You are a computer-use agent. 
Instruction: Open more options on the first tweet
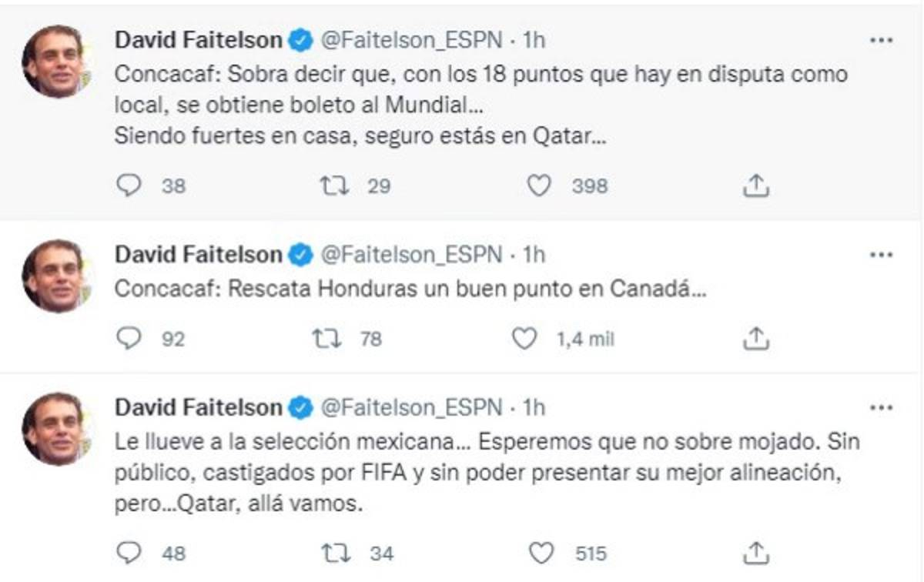coord(880,41)
